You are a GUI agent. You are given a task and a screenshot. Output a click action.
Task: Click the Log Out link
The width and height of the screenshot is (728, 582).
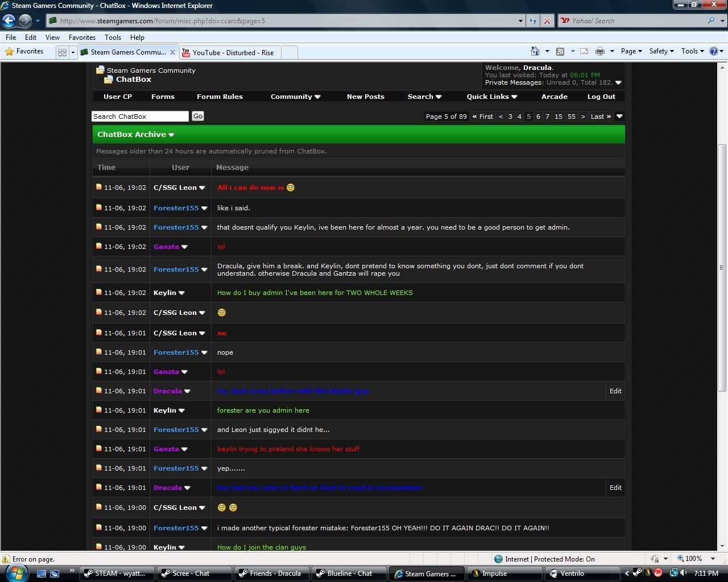[601, 97]
